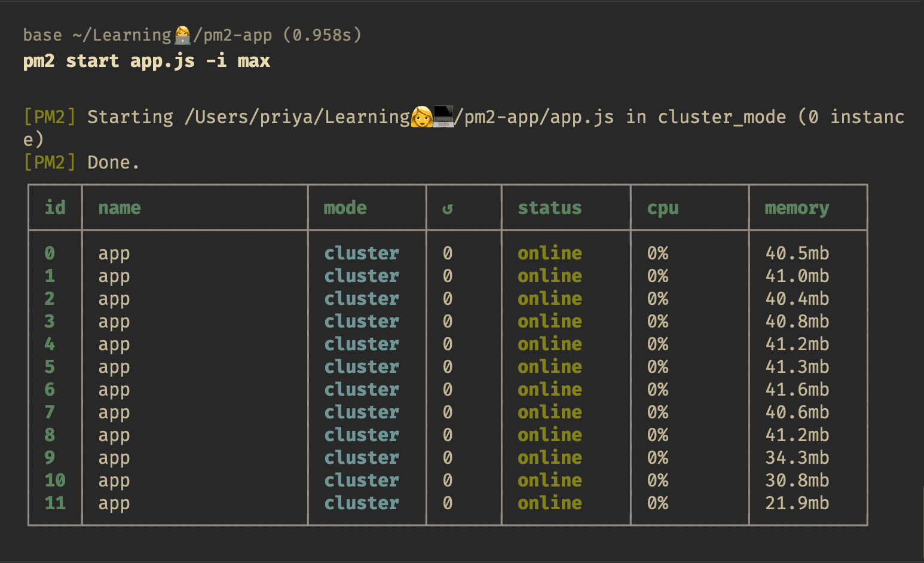Select the command text 'pm2 start app.js -i max'
The image size is (924, 563).
coord(146,61)
